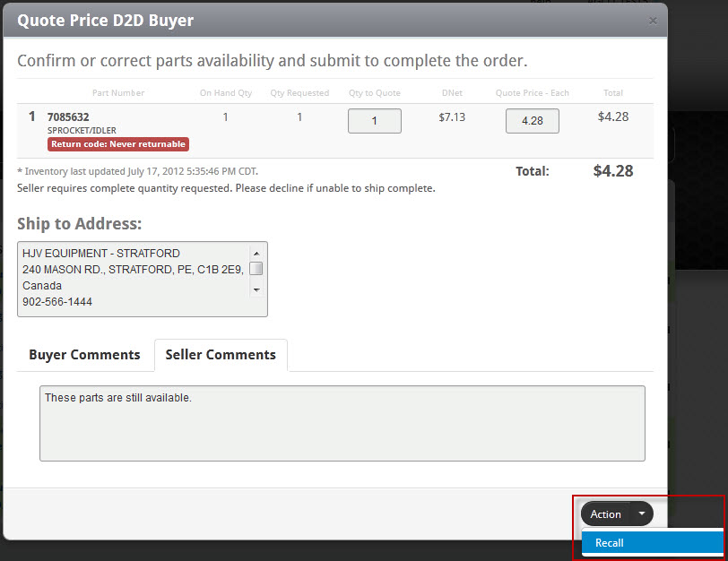Switch to the Buyer Comments tab
728x561 pixels.
(84, 355)
